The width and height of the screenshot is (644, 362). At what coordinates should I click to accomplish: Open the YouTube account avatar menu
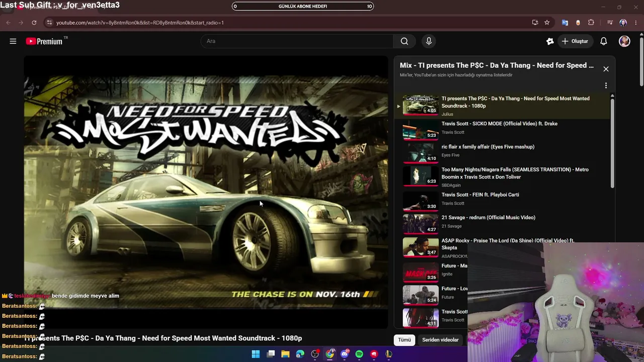click(x=624, y=41)
